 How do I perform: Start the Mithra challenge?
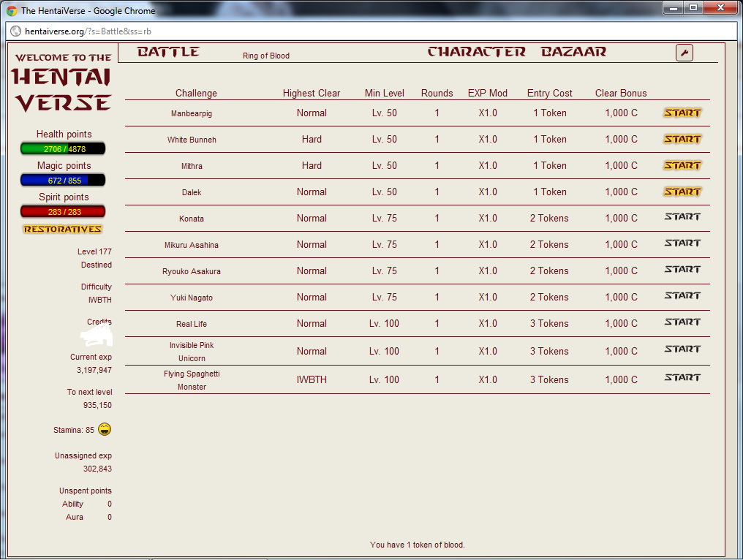click(x=682, y=165)
